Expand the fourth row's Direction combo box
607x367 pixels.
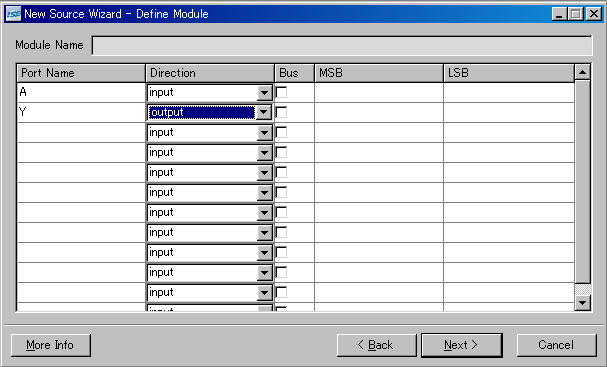264,153
